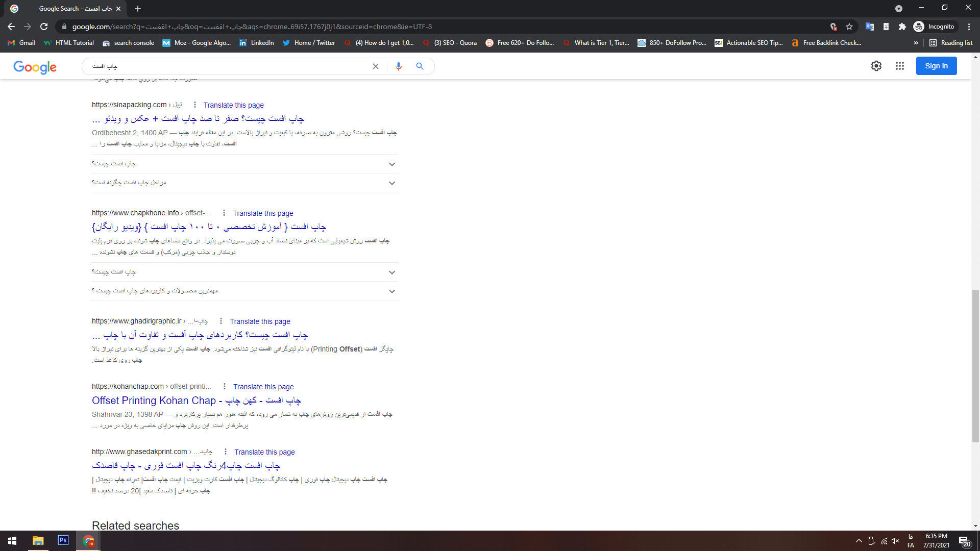
Task: Go back with the browser back arrow
Action: point(11,27)
